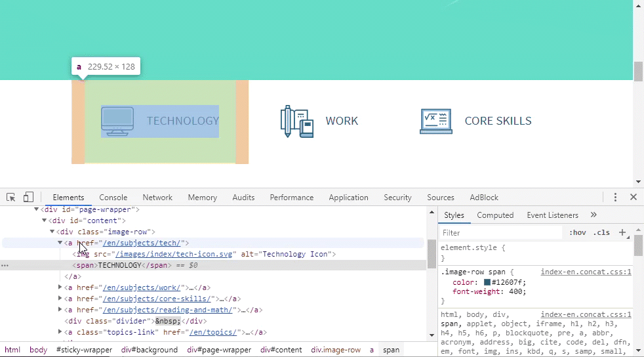
Task: Click the Core Skills laptop icon
Action: click(436, 121)
